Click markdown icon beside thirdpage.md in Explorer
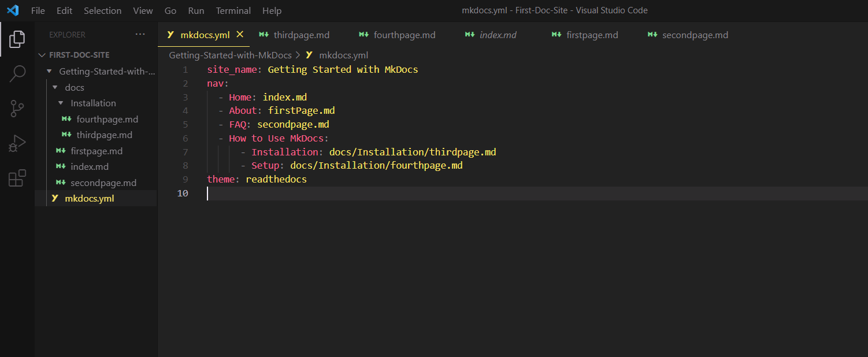Image resolution: width=868 pixels, height=357 pixels. pos(66,135)
